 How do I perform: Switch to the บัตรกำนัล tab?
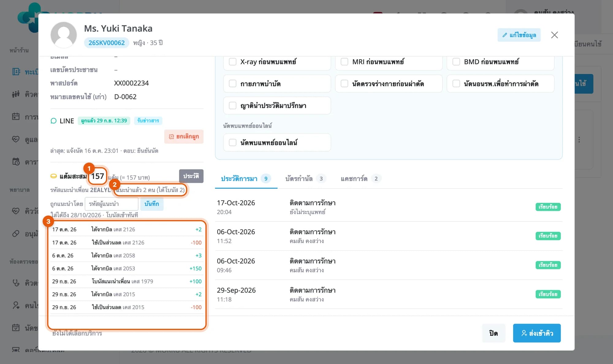coord(305,179)
